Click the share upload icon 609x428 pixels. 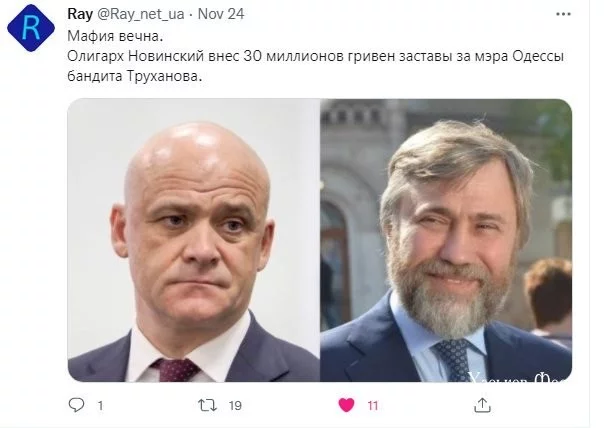coord(482,405)
